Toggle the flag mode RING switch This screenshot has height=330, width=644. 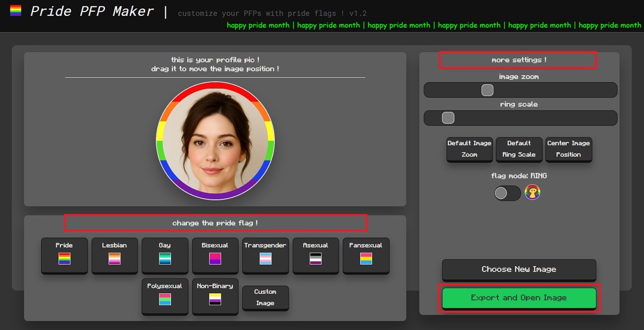tap(507, 193)
